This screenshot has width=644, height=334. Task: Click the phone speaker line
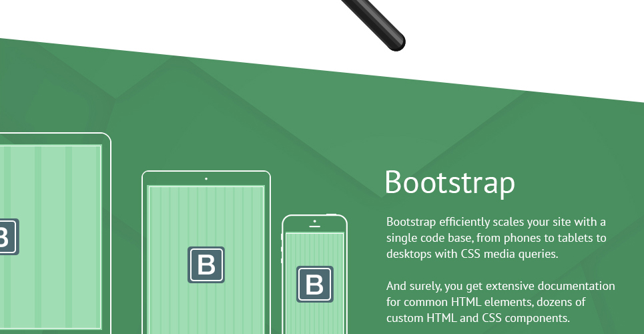point(314,226)
